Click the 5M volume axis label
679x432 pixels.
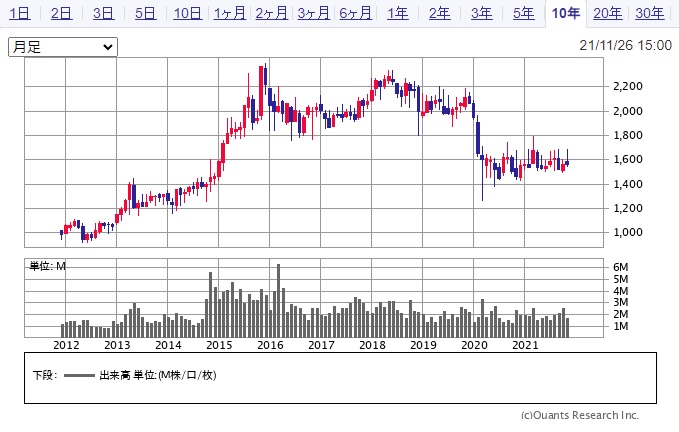[620, 279]
